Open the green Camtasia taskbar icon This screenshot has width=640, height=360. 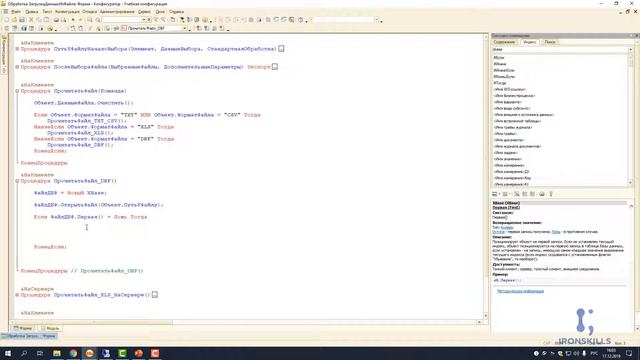122,353
